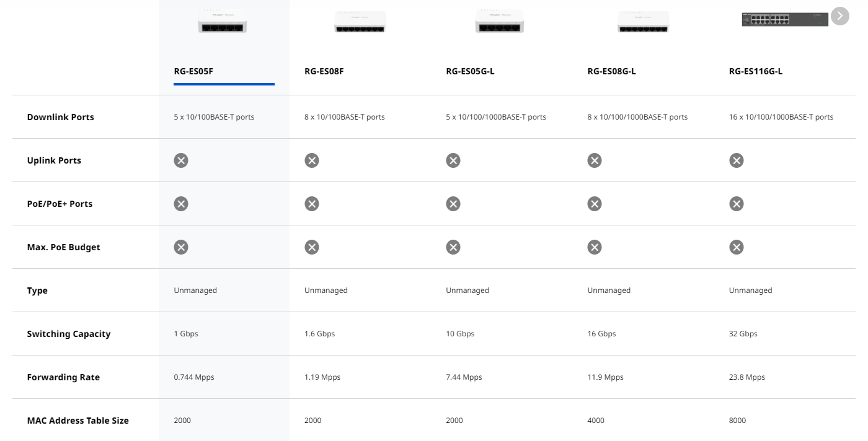Click the Uplink Ports row label
Image resolution: width=868 pixels, height=441 pixels.
click(54, 160)
